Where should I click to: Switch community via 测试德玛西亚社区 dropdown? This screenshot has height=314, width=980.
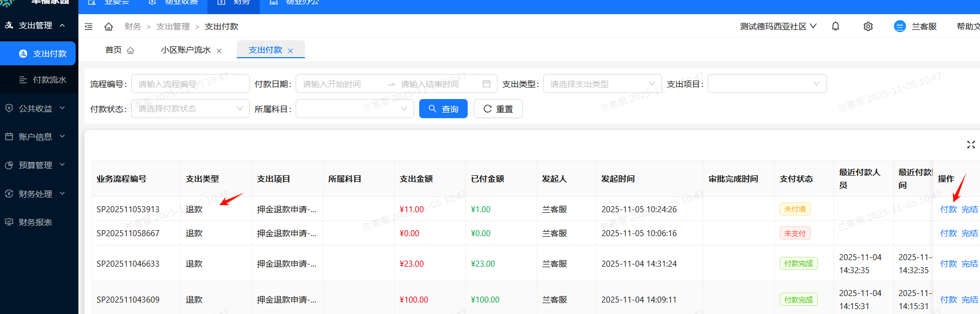[777, 26]
